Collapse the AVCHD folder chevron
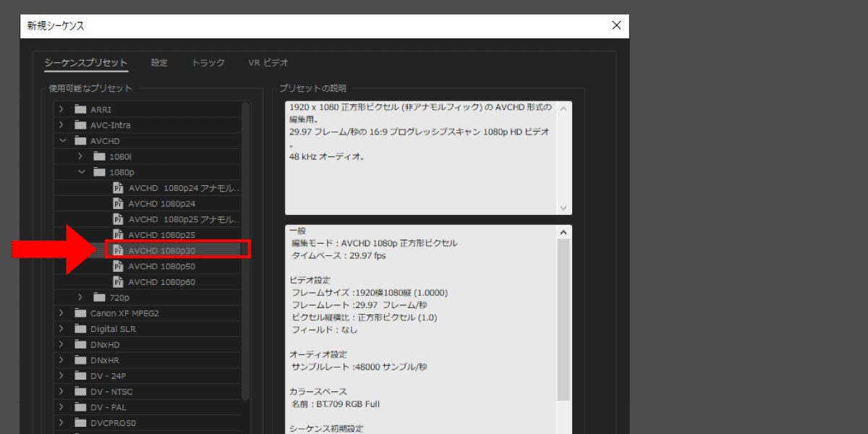The image size is (868, 434). pyautogui.click(x=62, y=141)
